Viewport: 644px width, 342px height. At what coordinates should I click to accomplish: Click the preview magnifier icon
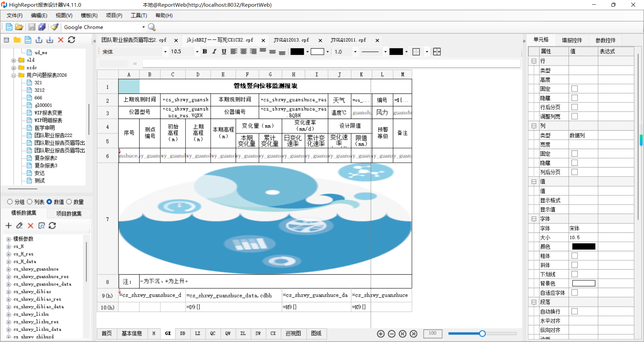152,27
